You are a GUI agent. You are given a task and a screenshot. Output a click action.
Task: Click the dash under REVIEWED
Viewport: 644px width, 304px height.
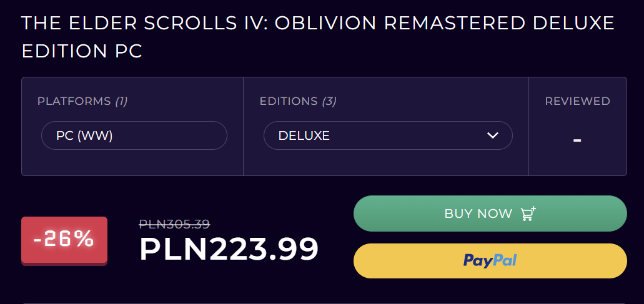(x=577, y=139)
